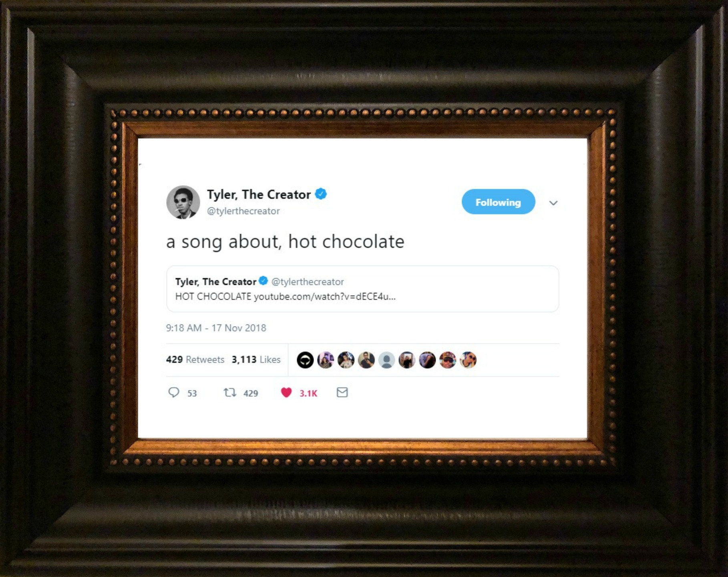Click the first black circular liker avatar
The image size is (728, 577).
[x=305, y=360]
